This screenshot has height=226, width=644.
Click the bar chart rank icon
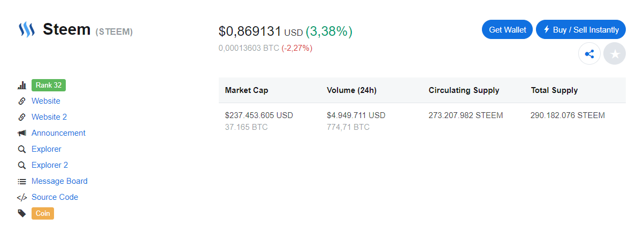(22, 85)
